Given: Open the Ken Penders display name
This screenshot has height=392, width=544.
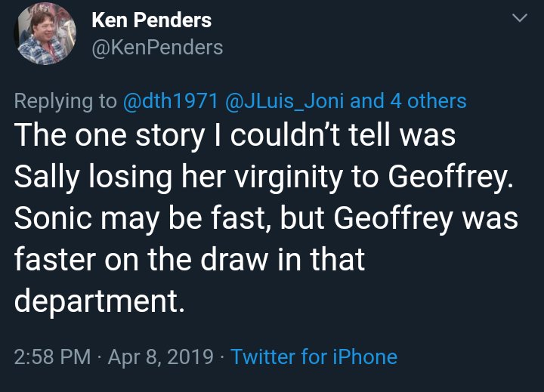Looking at the screenshot, I should point(151,20).
